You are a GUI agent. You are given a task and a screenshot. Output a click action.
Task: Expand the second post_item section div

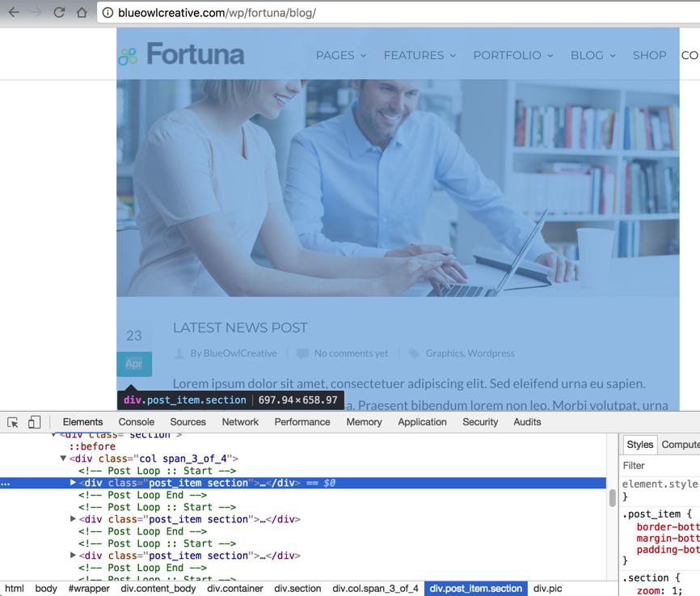point(73,518)
